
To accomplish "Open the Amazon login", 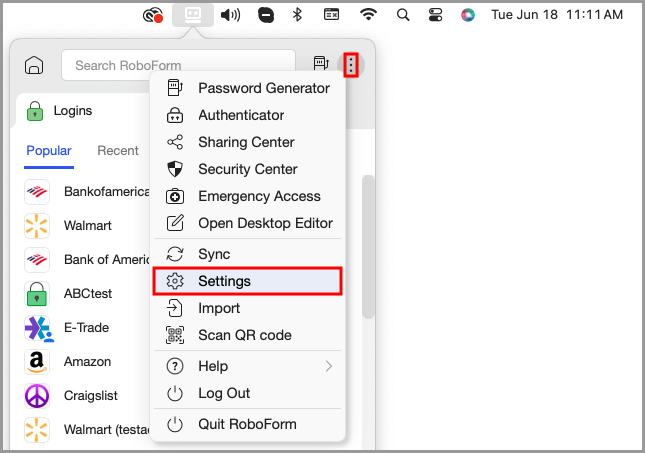I will [x=87, y=362].
